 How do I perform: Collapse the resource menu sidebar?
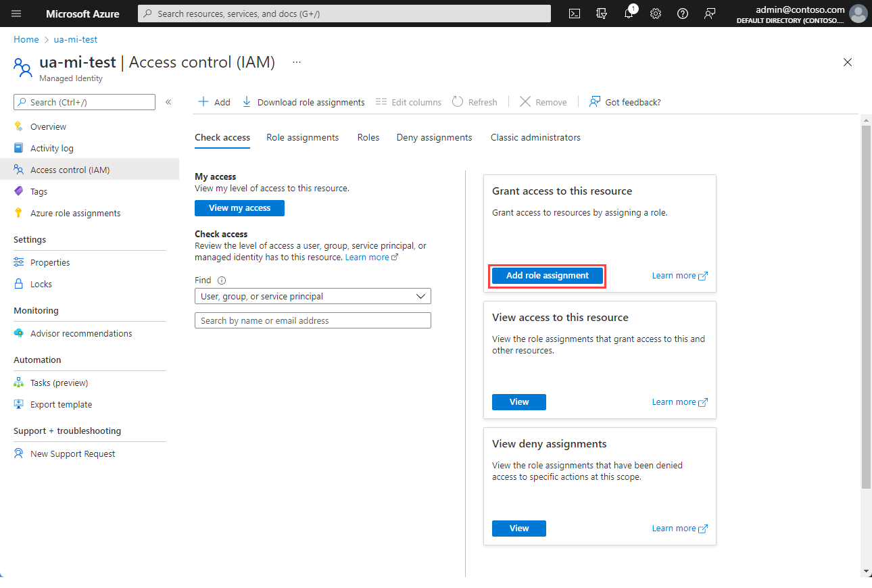pos(168,101)
